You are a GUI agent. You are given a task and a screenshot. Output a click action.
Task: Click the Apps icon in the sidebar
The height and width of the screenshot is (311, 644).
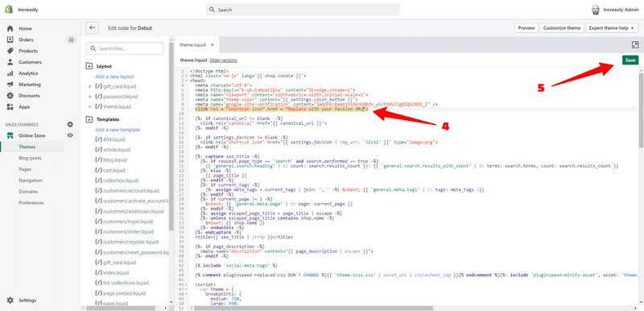click(10, 107)
